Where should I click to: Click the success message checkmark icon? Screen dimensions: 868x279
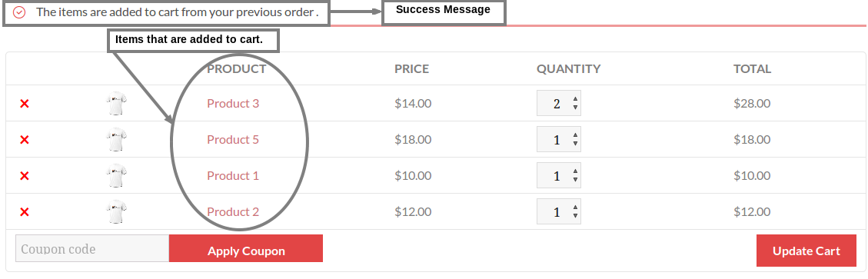19,12
